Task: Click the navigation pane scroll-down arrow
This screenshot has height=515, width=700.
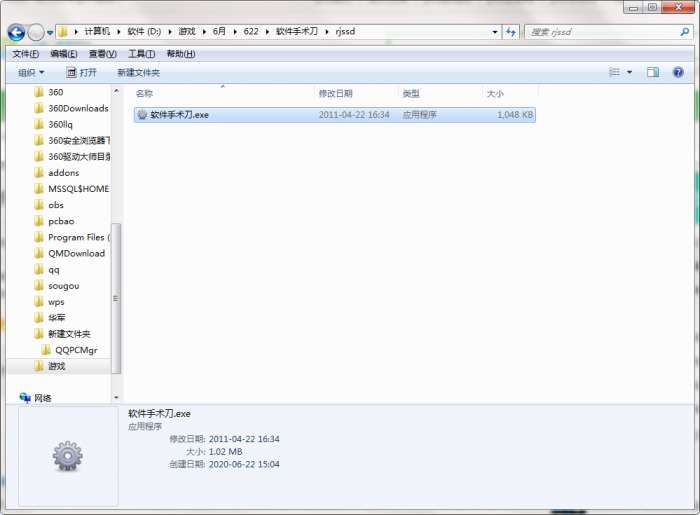Action: click(116, 397)
